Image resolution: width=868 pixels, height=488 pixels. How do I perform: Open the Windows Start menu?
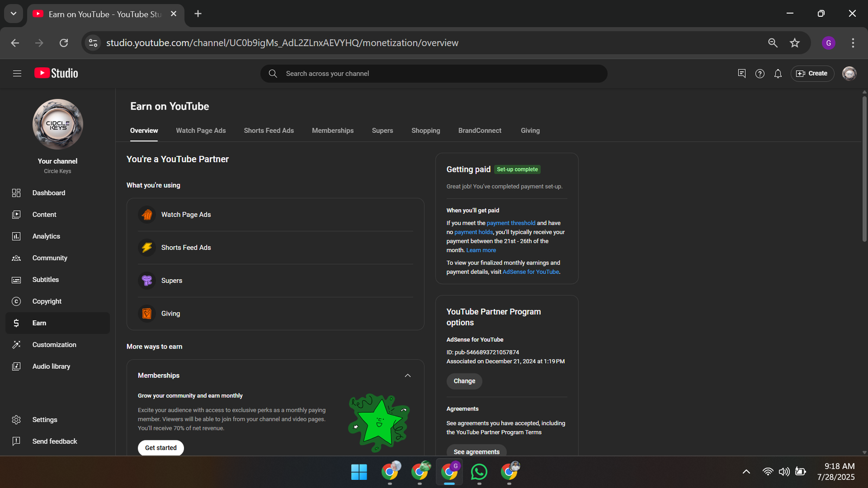click(x=359, y=472)
